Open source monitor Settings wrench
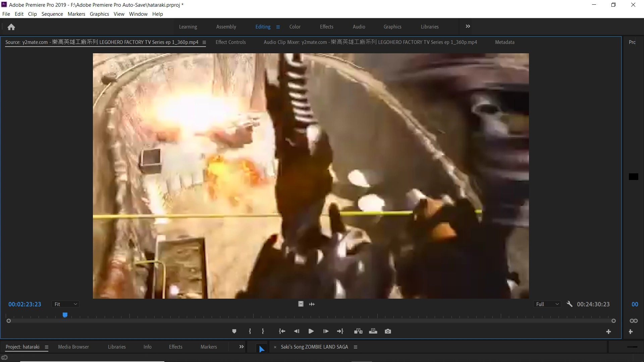The image size is (644, 362). (569, 304)
